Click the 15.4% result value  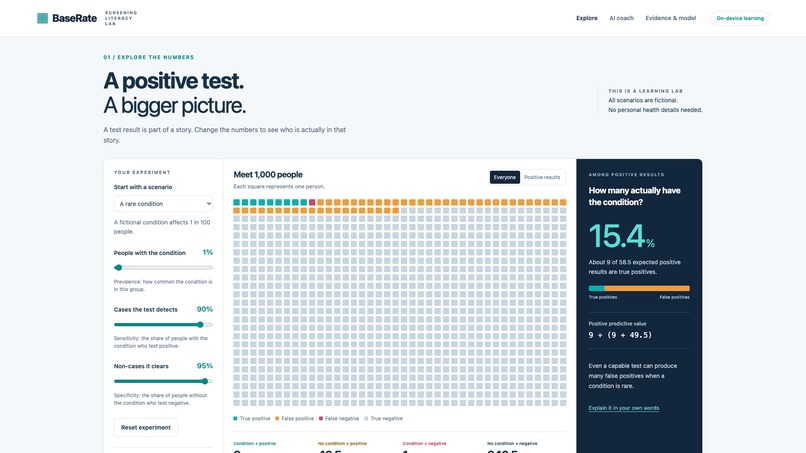621,236
